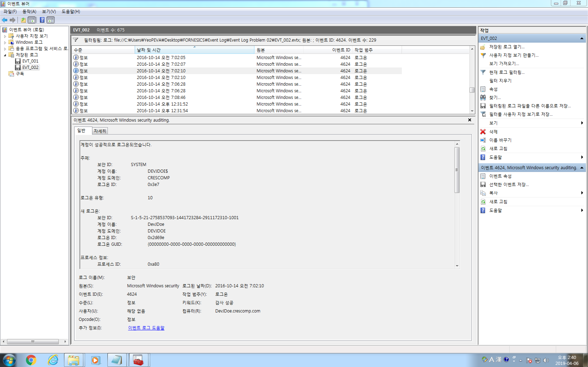Close the event preview pane
This screenshot has width=588, height=367.
pos(469,120)
